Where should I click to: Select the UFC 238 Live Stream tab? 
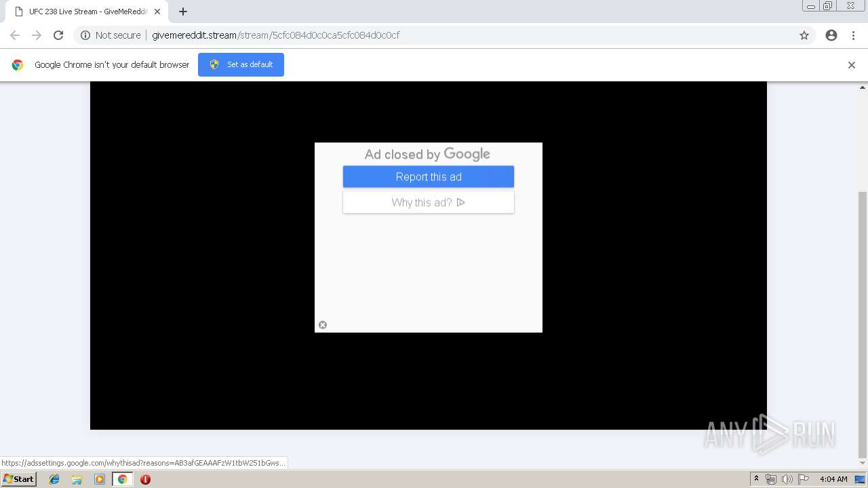[x=88, y=12]
